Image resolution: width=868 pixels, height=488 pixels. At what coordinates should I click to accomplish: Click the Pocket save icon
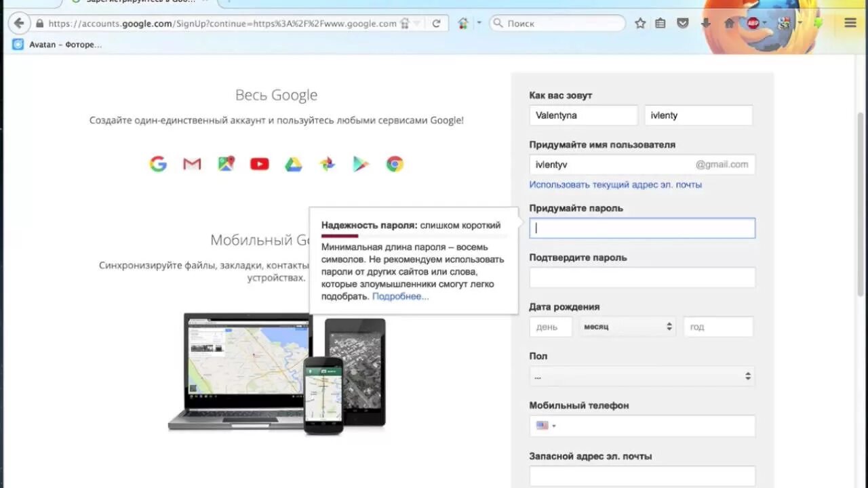click(x=683, y=23)
